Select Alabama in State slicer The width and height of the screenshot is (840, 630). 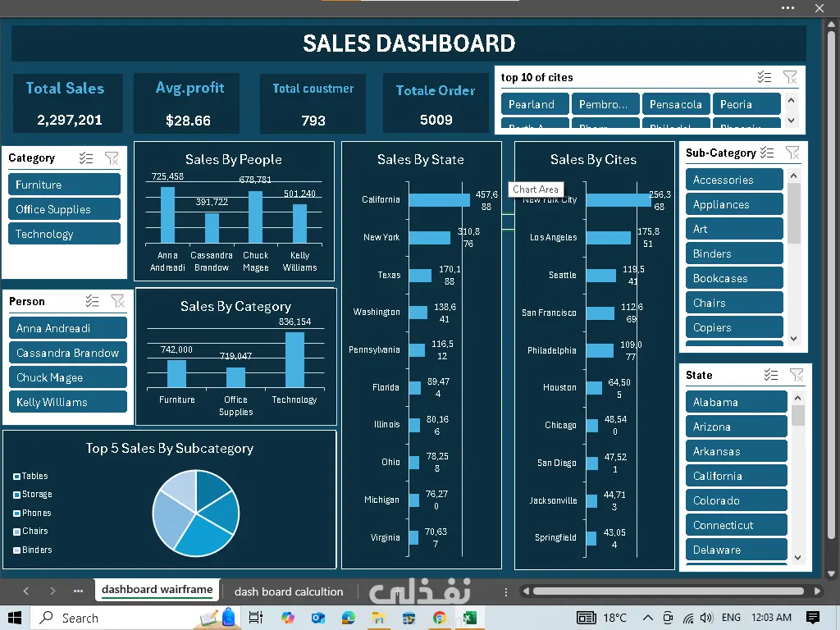tap(737, 402)
